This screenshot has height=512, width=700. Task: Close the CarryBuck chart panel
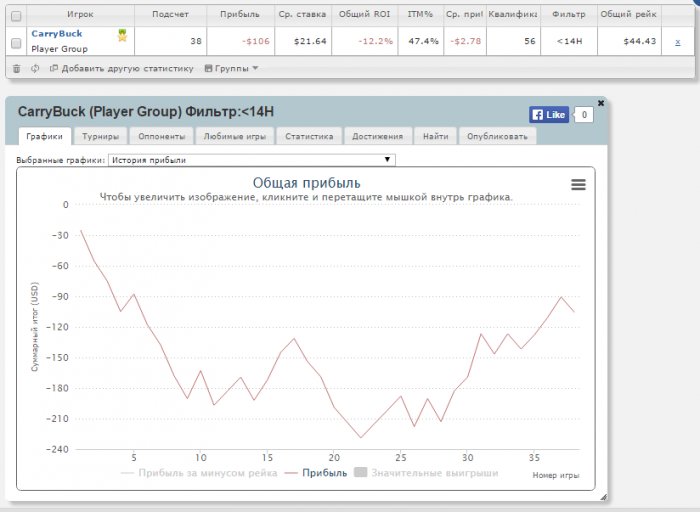[x=601, y=103]
